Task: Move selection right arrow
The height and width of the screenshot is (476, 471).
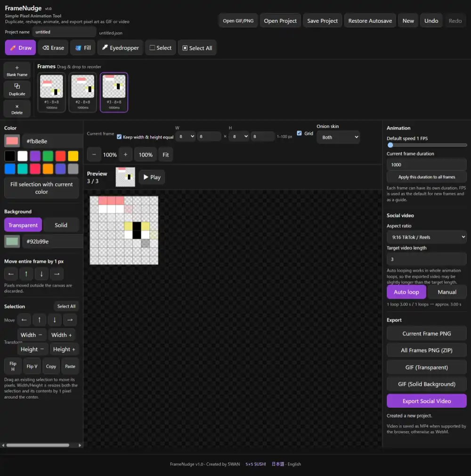Action: pos(70,320)
